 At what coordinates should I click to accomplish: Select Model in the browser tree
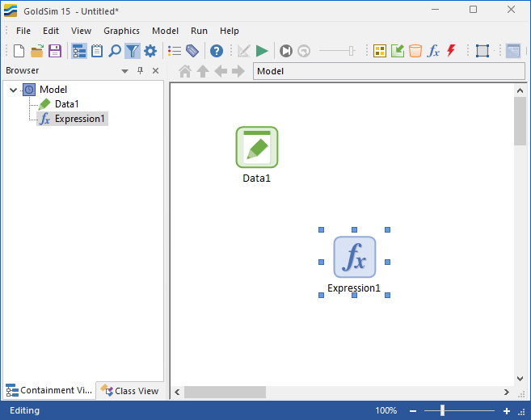(53, 90)
